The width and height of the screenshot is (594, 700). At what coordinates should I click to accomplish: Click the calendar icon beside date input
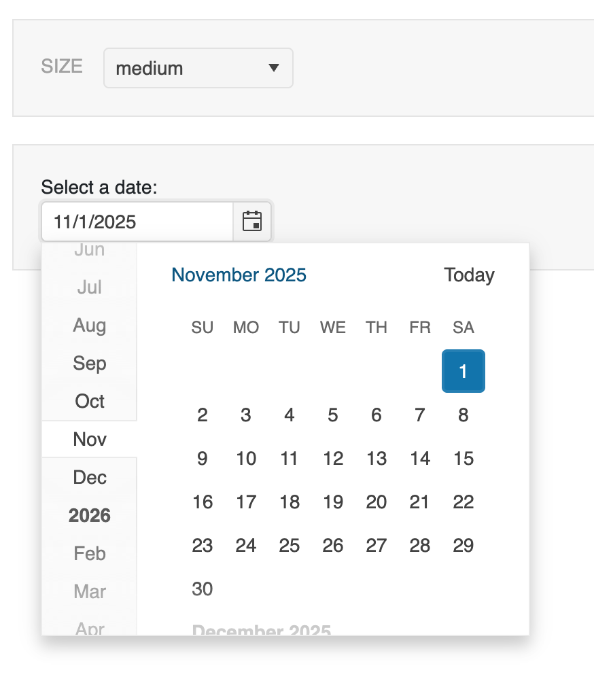click(252, 222)
